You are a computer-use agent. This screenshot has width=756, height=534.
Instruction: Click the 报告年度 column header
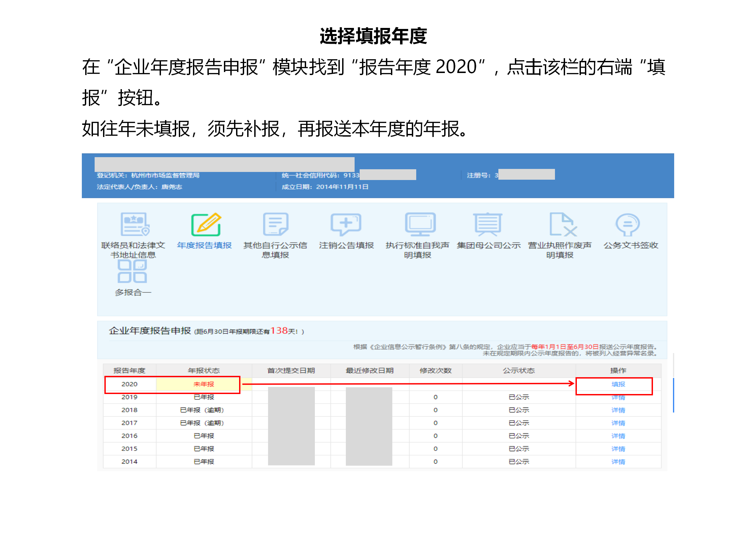point(130,370)
